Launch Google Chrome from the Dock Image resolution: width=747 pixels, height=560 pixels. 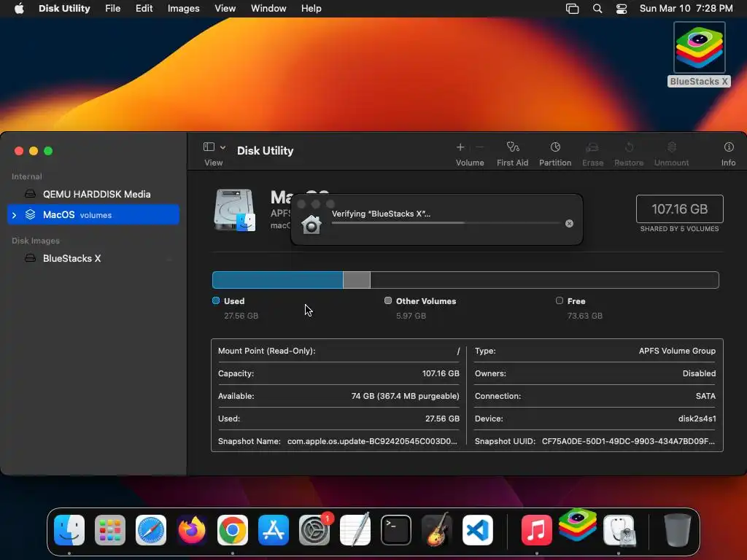pos(233,530)
